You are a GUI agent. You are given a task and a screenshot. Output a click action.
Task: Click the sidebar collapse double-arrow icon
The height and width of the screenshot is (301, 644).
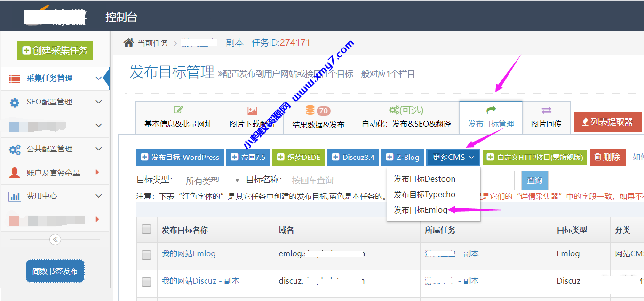pyautogui.click(x=55, y=240)
